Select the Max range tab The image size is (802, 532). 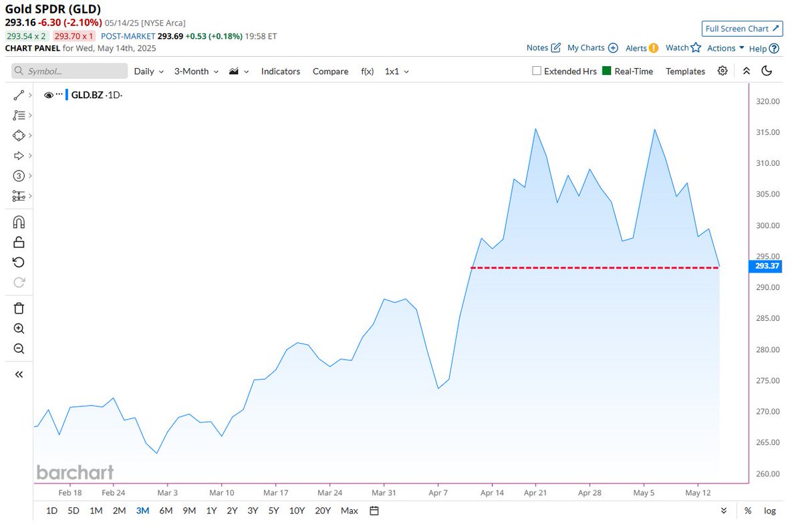click(350, 511)
